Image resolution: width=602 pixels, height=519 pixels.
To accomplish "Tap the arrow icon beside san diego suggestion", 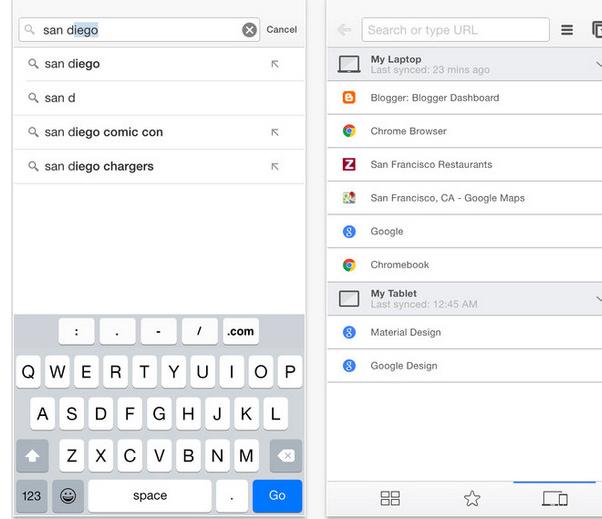I will (x=275, y=64).
